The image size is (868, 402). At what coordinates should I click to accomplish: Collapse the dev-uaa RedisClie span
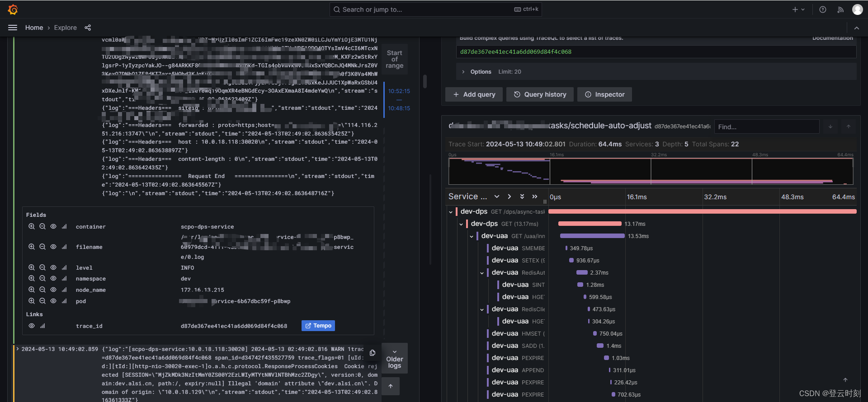(x=482, y=309)
